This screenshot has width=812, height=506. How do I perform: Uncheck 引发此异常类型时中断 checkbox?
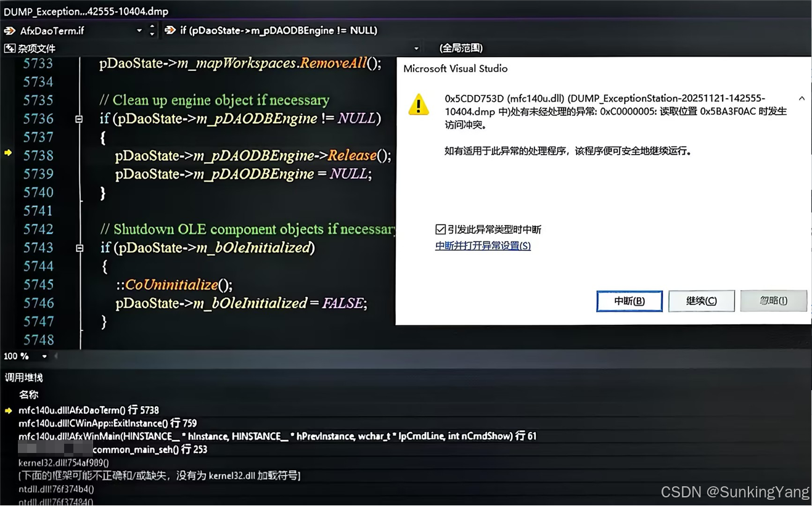(440, 229)
